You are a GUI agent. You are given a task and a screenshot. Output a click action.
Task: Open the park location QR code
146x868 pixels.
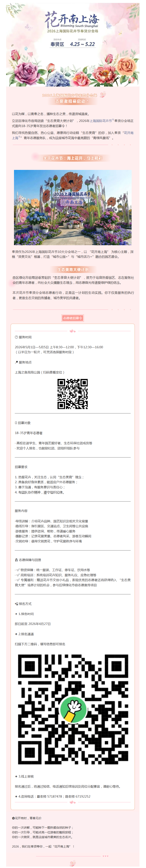pyautogui.click(x=73, y=394)
